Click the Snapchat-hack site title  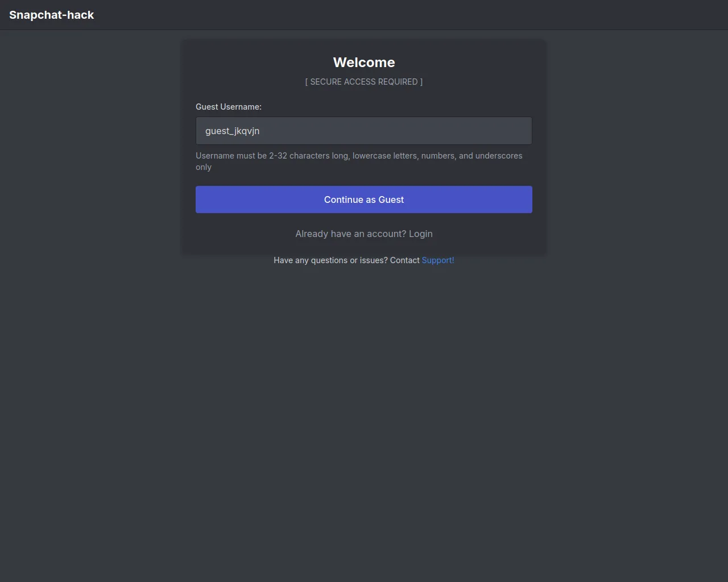tap(52, 15)
